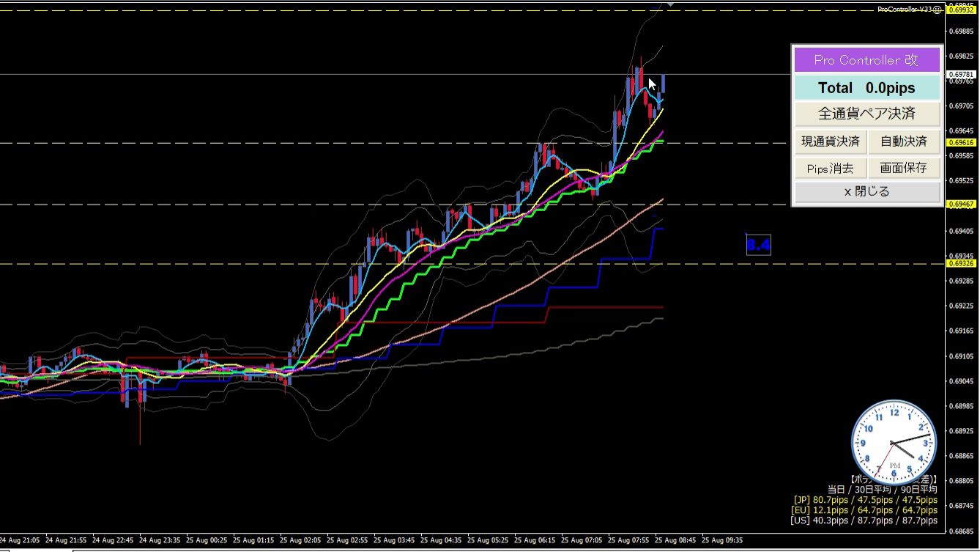This screenshot has width=980, height=552.
Task: Click the 25 Aug 09:35 time label
Action: (723, 540)
